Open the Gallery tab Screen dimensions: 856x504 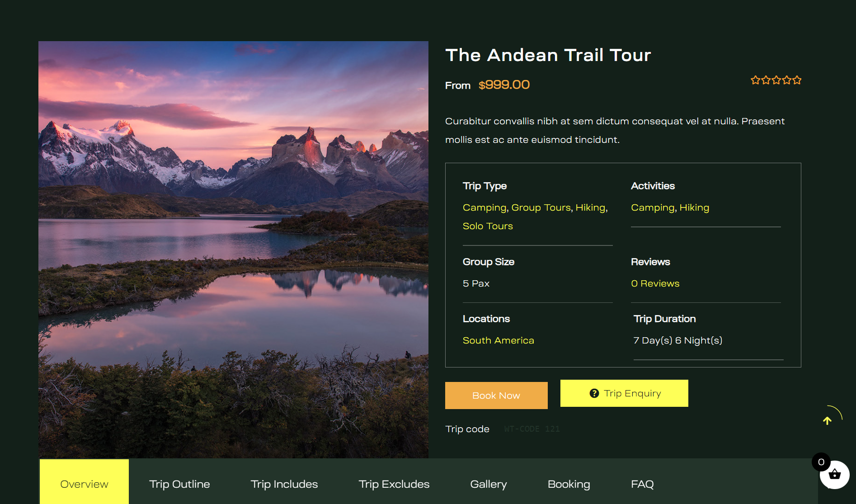click(x=488, y=484)
